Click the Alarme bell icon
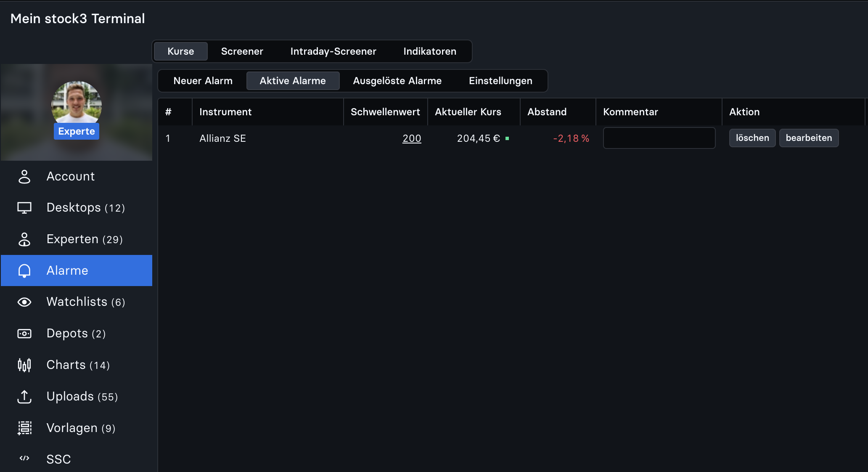Screen dimensions: 868x472 pos(24,270)
